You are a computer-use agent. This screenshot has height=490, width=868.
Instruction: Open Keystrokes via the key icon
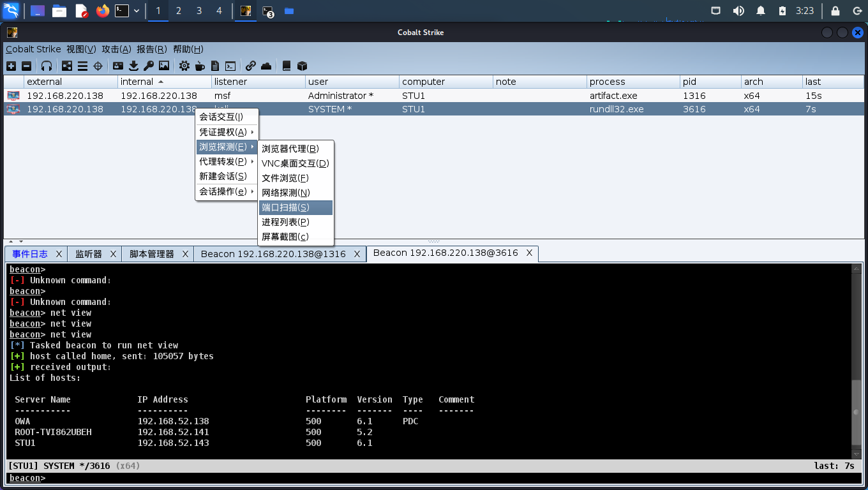149,66
